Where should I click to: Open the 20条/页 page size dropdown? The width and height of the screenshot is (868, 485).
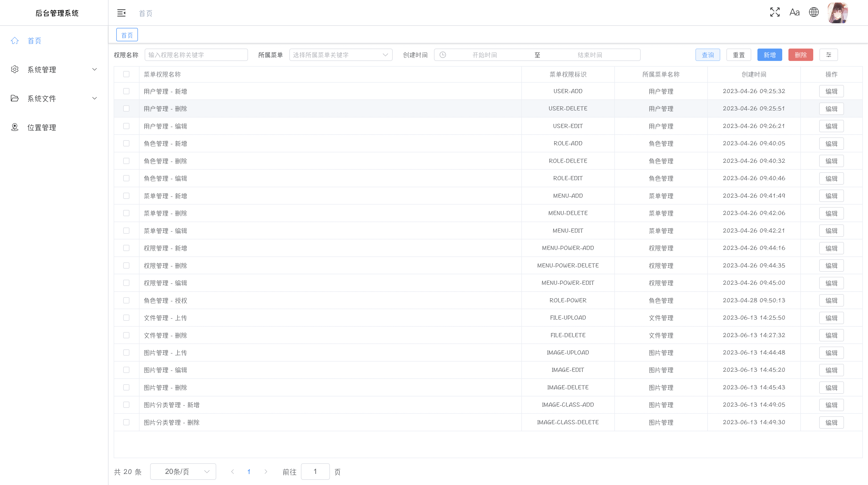click(x=183, y=472)
